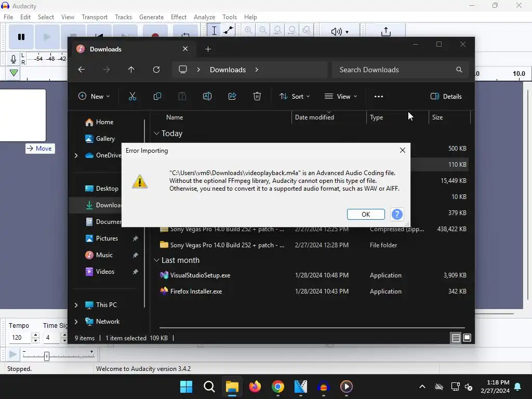Close the Error Importing dialog

(x=403, y=150)
